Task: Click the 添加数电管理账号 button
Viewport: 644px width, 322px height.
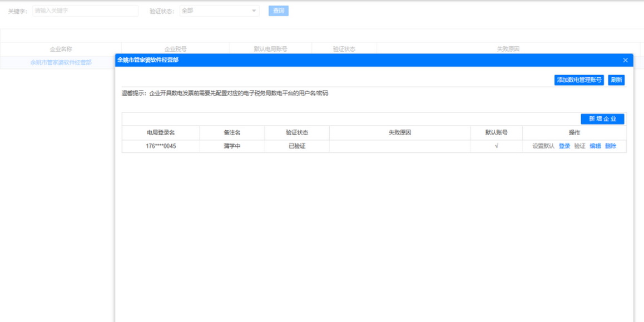Action: 579,80
